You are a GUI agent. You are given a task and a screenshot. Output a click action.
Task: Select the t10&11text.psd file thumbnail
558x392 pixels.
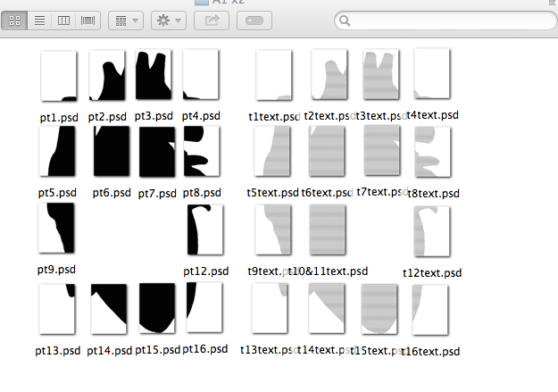[328, 229]
